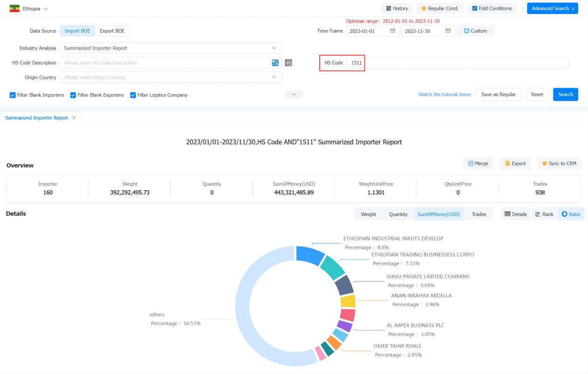
Task: Select Export BOE data source
Action: coord(112,31)
